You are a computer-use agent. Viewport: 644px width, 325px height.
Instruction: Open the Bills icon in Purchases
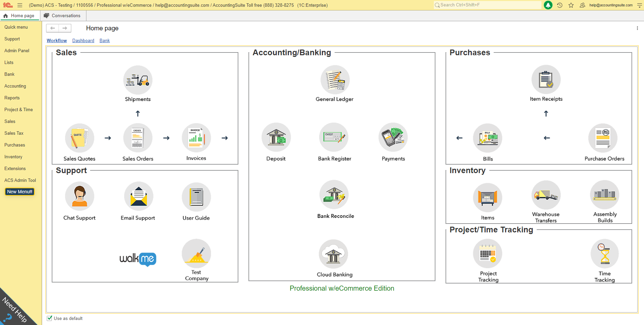tap(488, 138)
